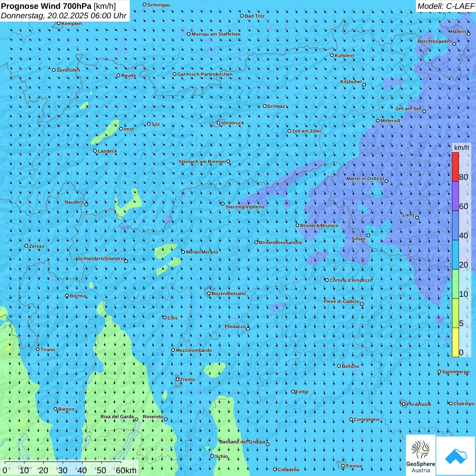Click the GeoSphere Austria logo

(x=421, y=455)
